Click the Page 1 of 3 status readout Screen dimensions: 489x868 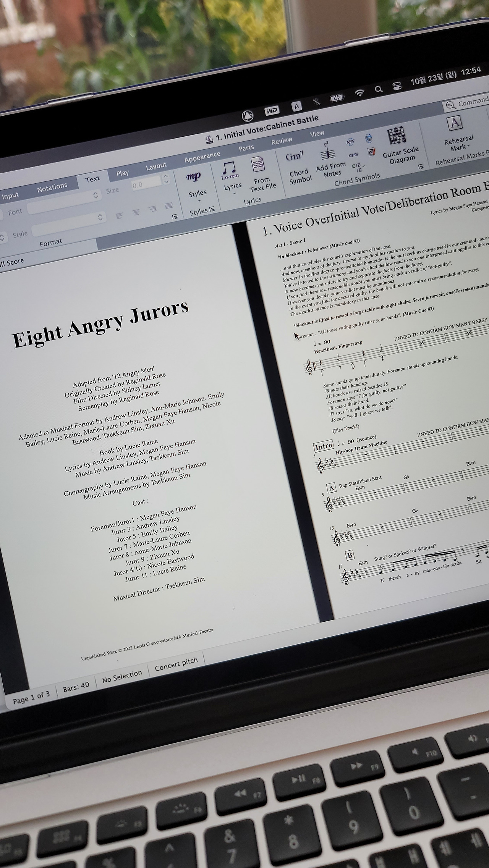pos(31,697)
